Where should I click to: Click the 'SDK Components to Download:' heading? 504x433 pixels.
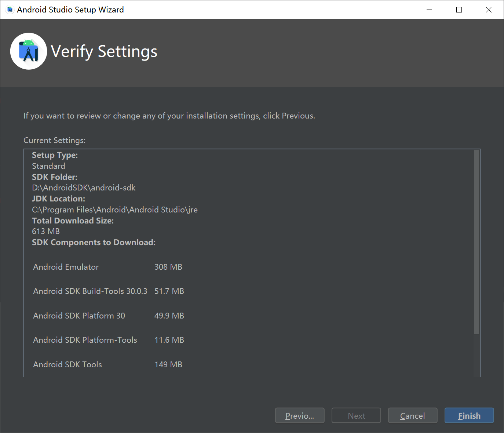pyautogui.click(x=94, y=242)
